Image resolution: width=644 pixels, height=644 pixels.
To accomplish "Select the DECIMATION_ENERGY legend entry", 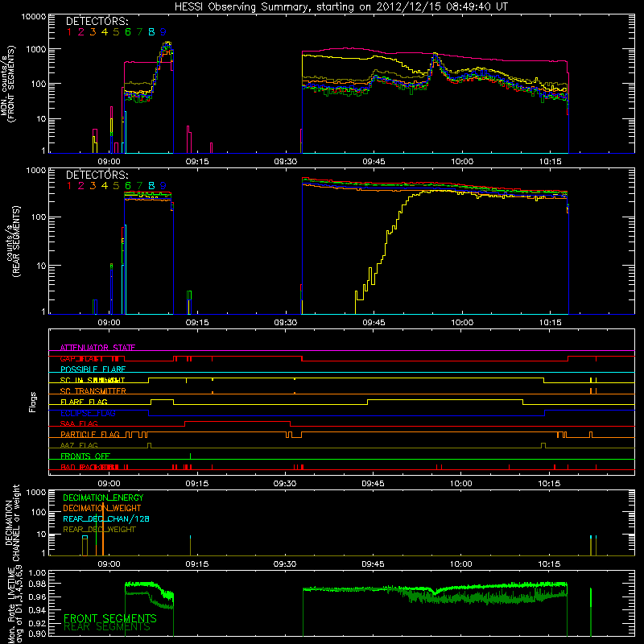I will click(x=103, y=497).
